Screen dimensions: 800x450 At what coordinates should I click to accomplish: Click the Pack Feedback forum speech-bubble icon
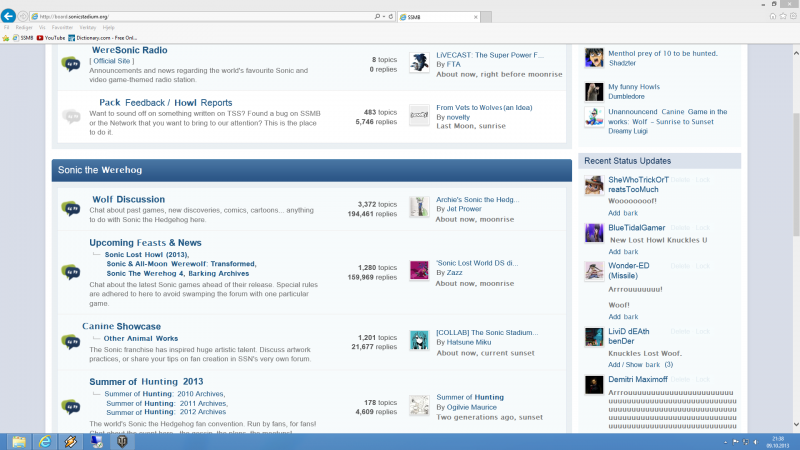[x=71, y=116]
